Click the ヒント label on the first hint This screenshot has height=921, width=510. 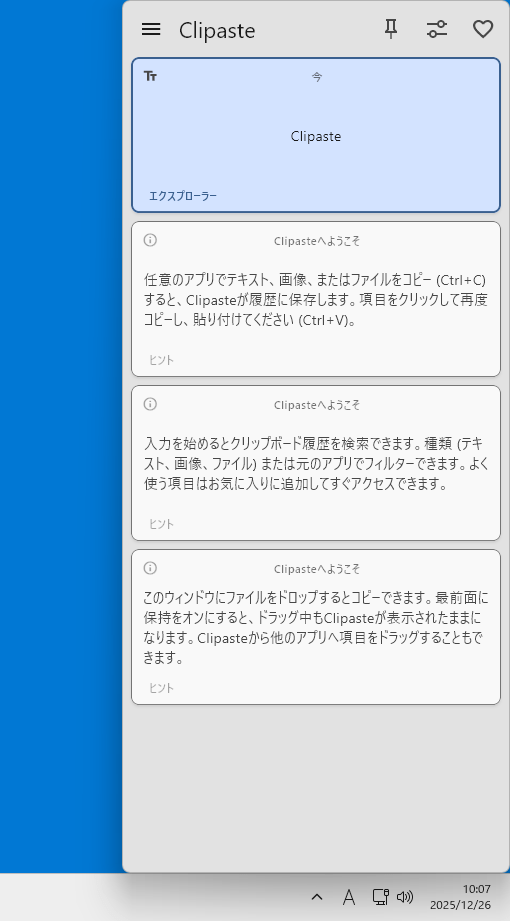coord(161,360)
